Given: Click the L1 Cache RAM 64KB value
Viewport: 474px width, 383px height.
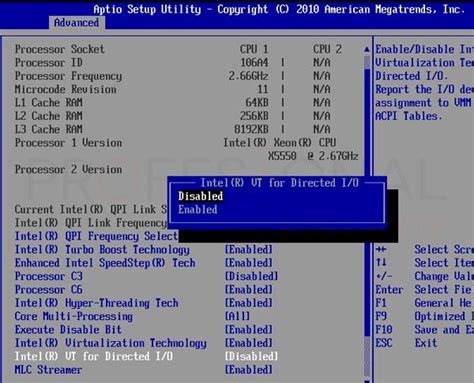Looking at the screenshot, I should pos(257,103).
